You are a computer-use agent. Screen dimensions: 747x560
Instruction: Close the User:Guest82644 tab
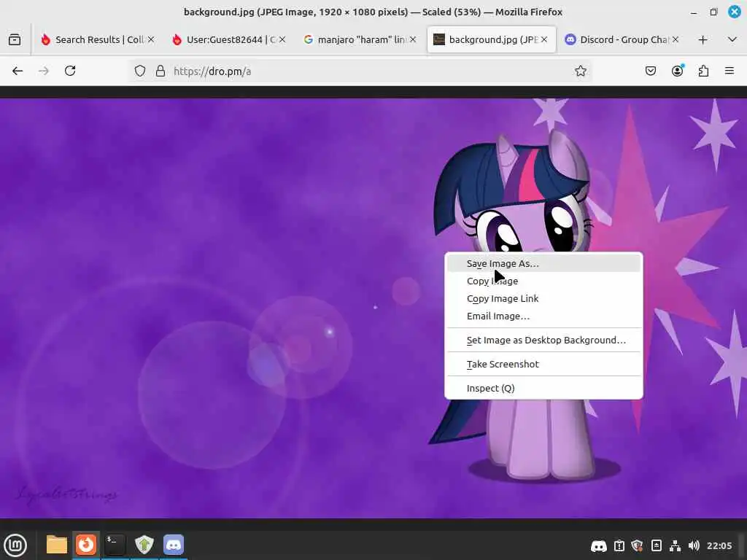tap(282, 39)
